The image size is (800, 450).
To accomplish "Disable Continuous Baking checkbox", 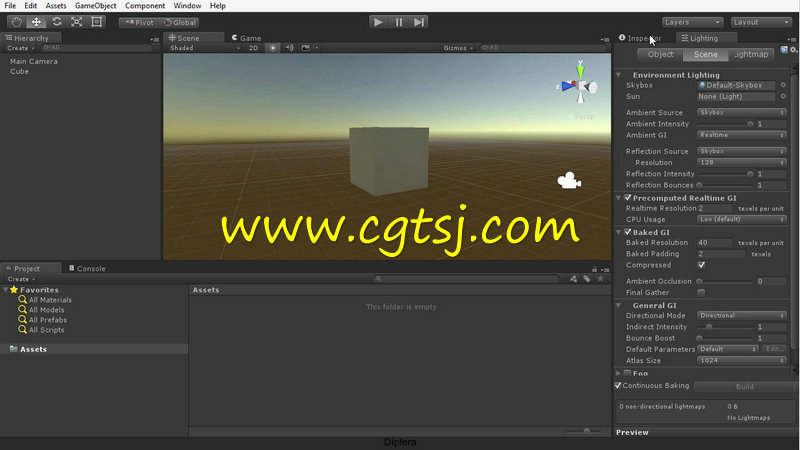I will click(618, 386).
